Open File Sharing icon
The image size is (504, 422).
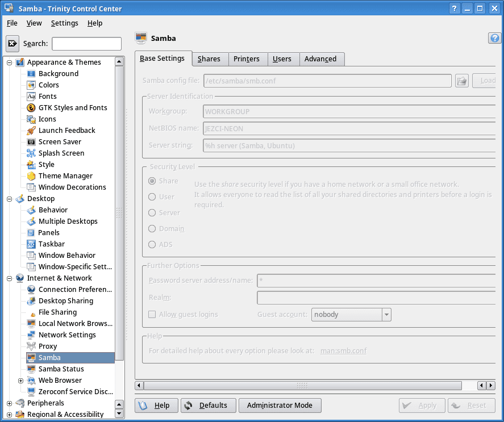click(32, 314)
